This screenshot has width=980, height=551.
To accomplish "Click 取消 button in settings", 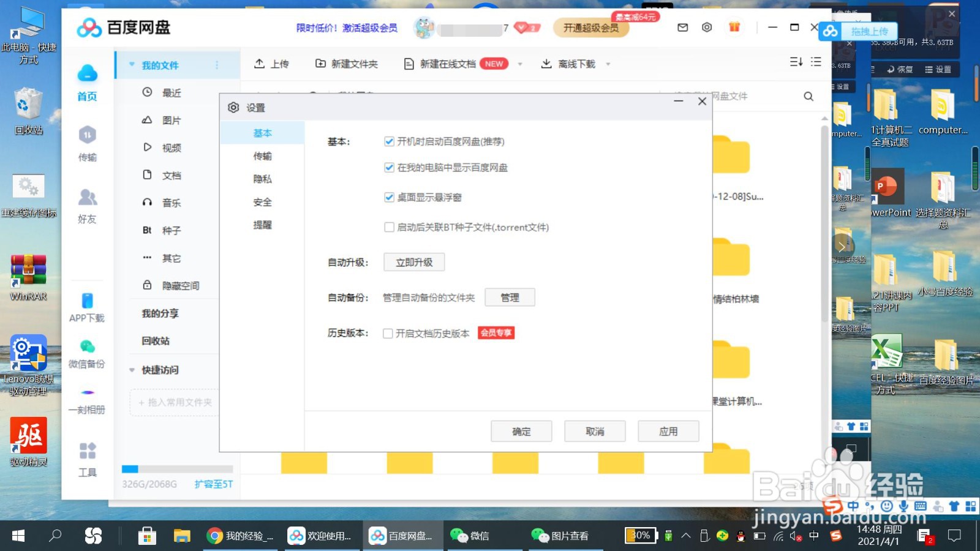I will 595,431.
